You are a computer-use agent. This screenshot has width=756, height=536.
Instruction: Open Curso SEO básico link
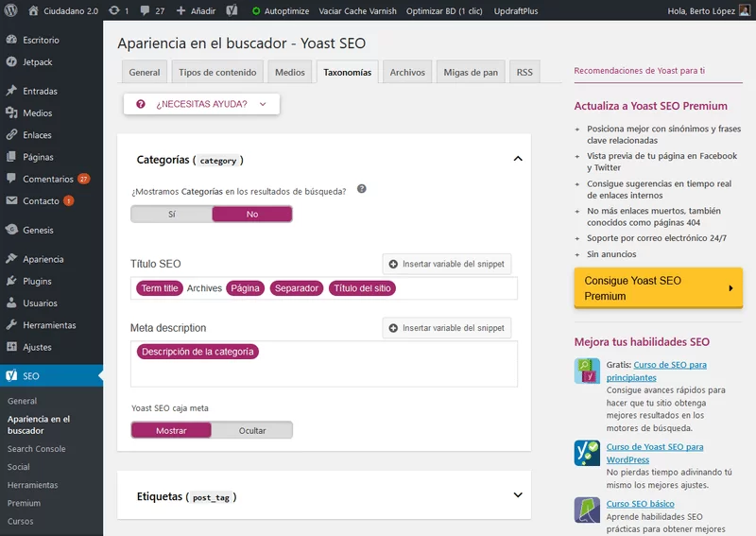(641, 504)
